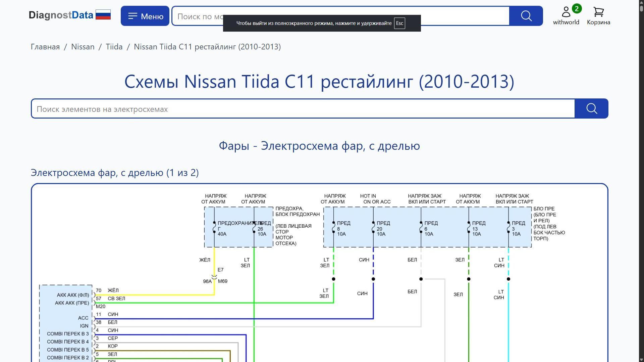Click heading Фары - Электросхема фар, с дрелью

pos(319,146)
